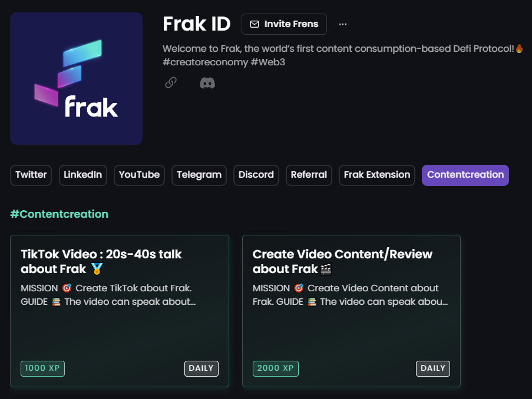Click the 1000 XP reward badge
532x399 pixels.
pyautogui.click(x=42, y=368)
